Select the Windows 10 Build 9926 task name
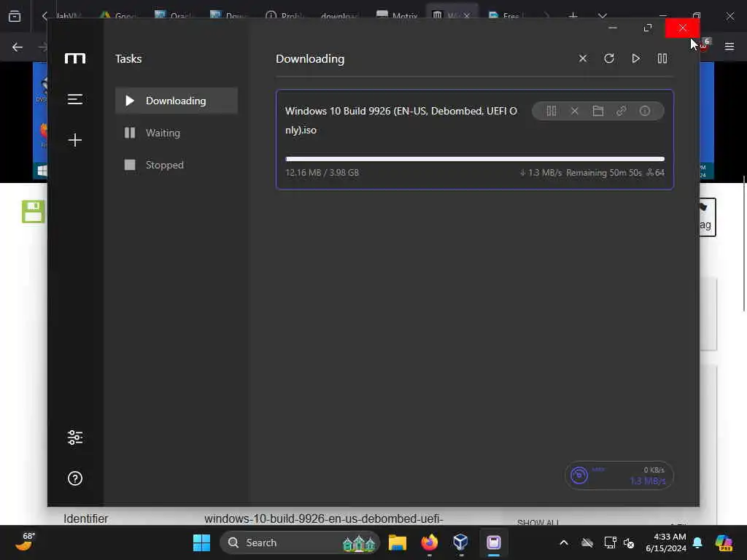This screenshot has height=560, width=747. [x=400, y=120]
